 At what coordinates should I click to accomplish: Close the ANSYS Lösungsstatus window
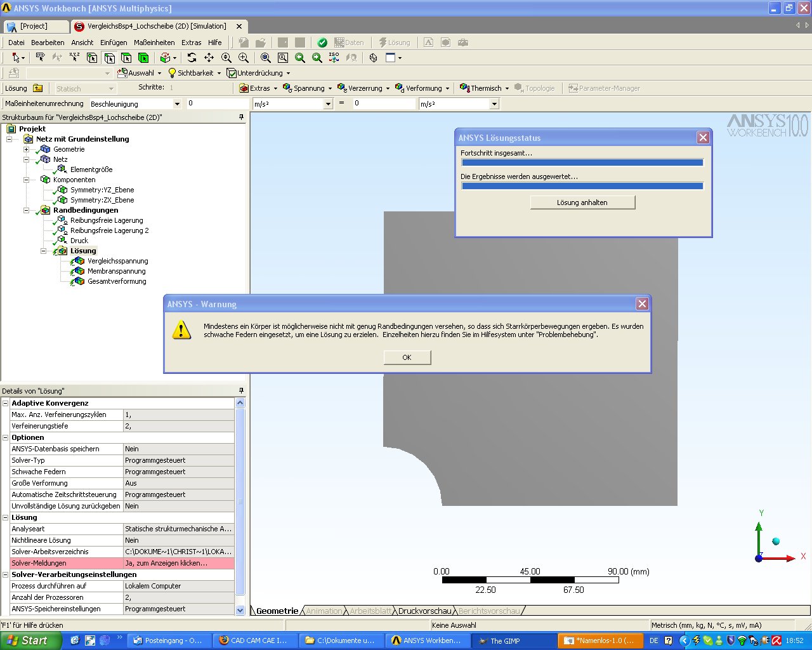703,138
